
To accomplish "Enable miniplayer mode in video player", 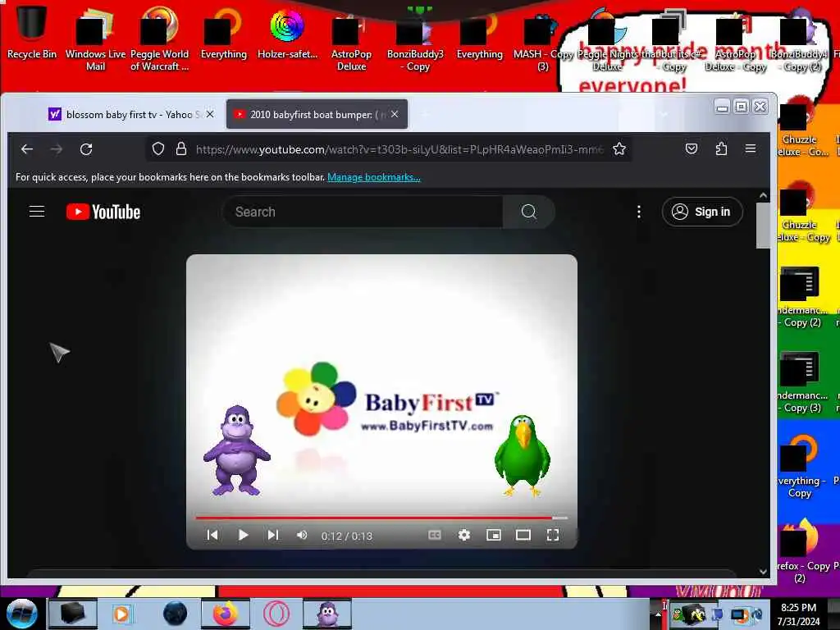I will coord(493,535).
